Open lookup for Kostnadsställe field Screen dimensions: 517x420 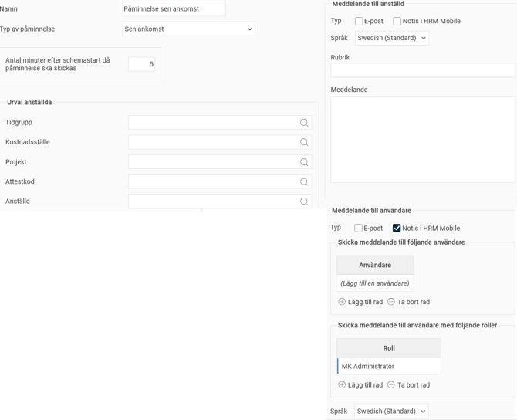(x=304, y=142)
